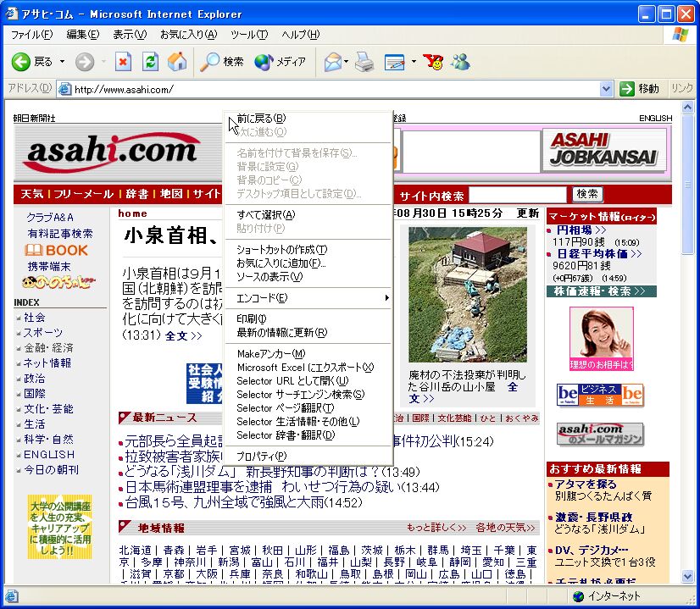
Task: Select お気に入りに追加 from context menu
Action: click(x=308, y=263)
